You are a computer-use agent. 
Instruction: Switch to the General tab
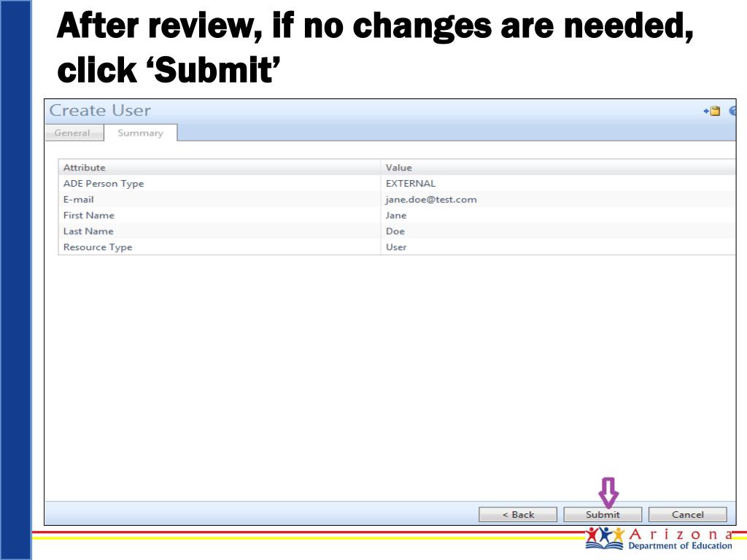pos(74,133)
